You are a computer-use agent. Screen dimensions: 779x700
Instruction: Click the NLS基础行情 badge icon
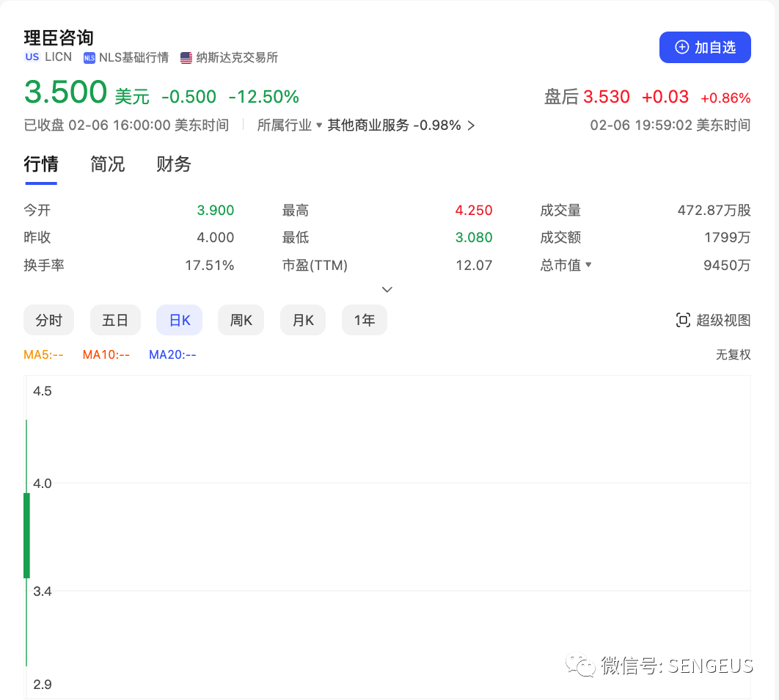click(89, 58)
